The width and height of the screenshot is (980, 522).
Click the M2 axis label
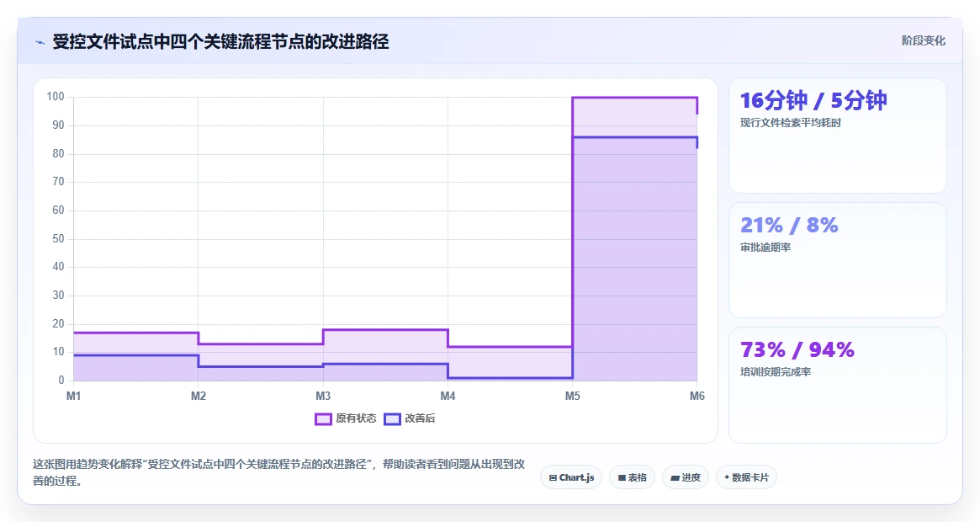(x=199, y=397)
